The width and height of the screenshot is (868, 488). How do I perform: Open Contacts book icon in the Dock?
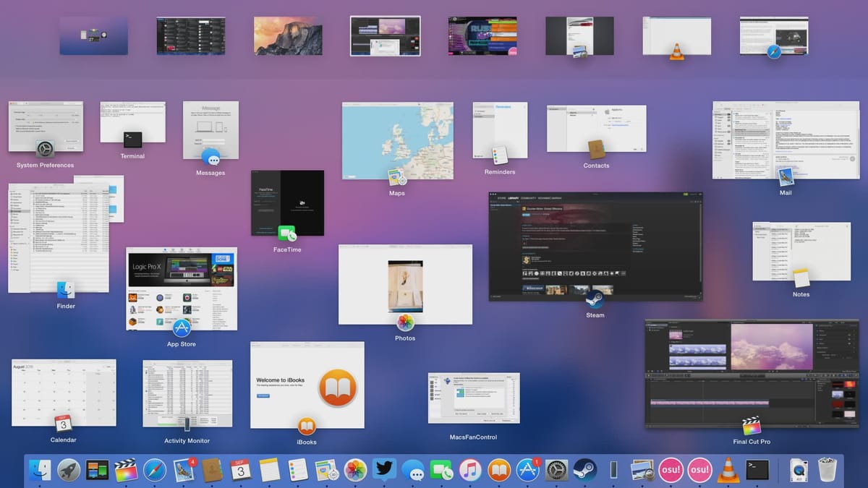pos(212,470)
